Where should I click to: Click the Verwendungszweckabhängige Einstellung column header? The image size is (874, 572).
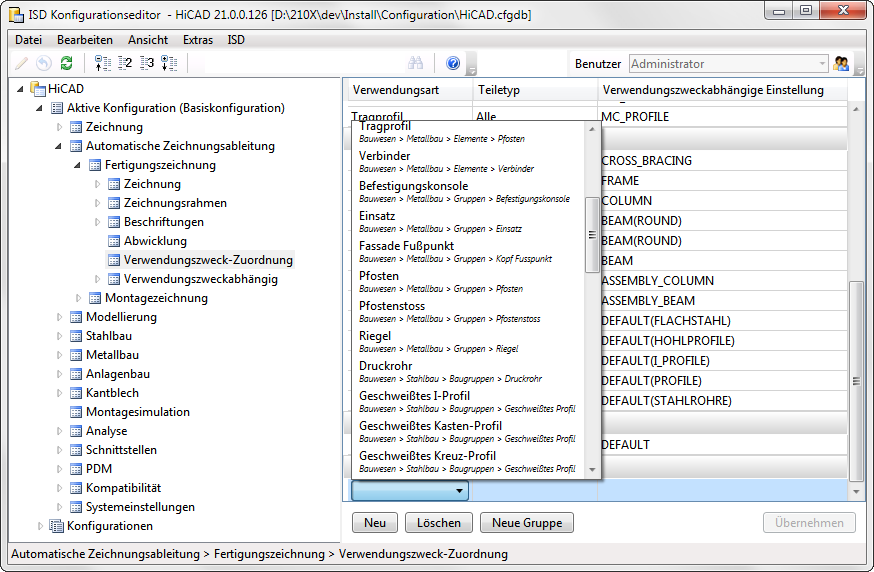click(722, 90)
